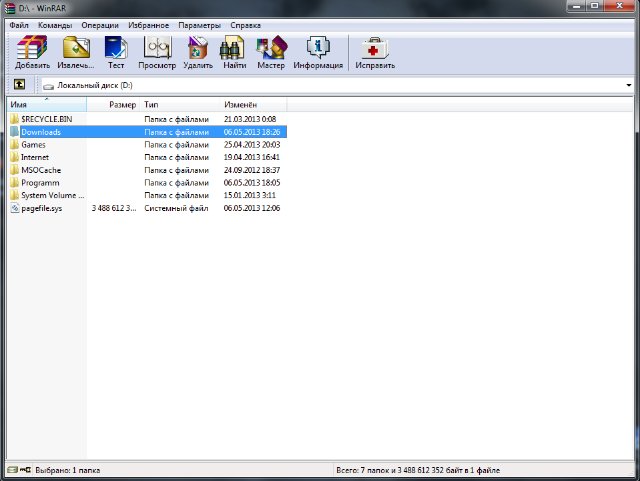Open the Избранное menu
This screenshot has height=481, width=640.
coord(149,25)
